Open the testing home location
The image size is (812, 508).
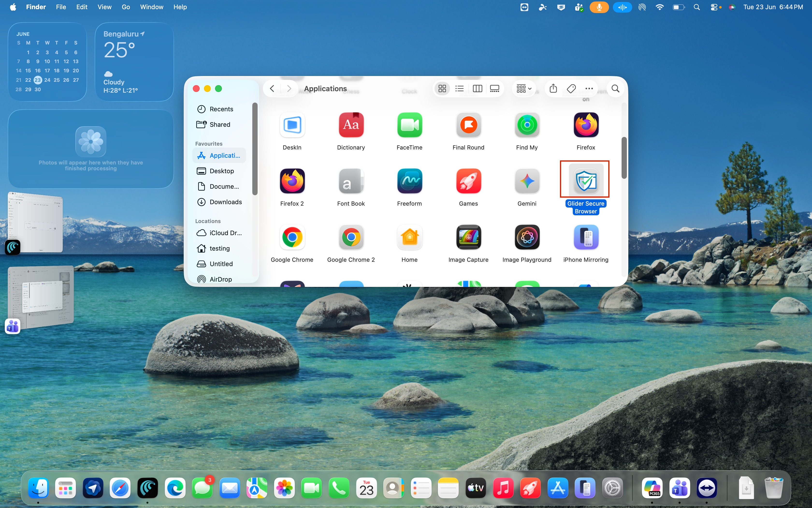point(219,248)
